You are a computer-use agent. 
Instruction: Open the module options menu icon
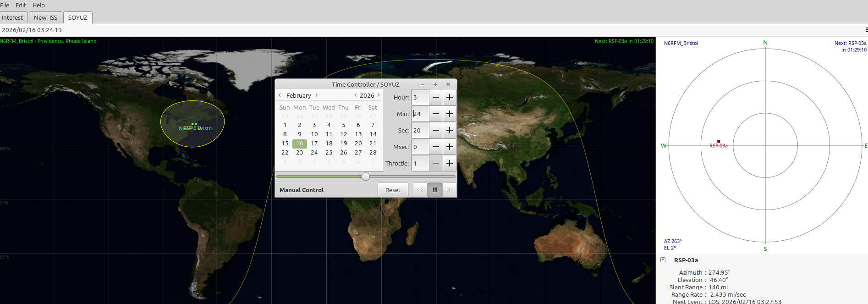[866, 30]
